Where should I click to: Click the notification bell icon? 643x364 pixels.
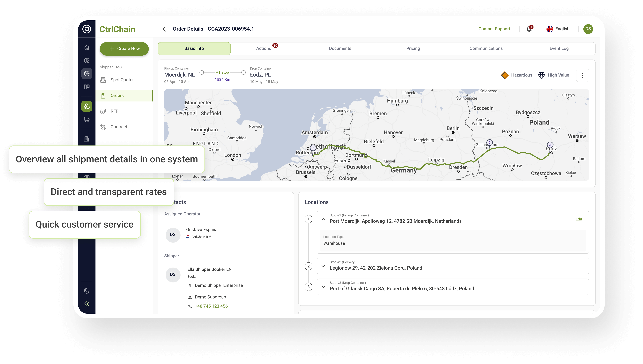coord(529,29)
